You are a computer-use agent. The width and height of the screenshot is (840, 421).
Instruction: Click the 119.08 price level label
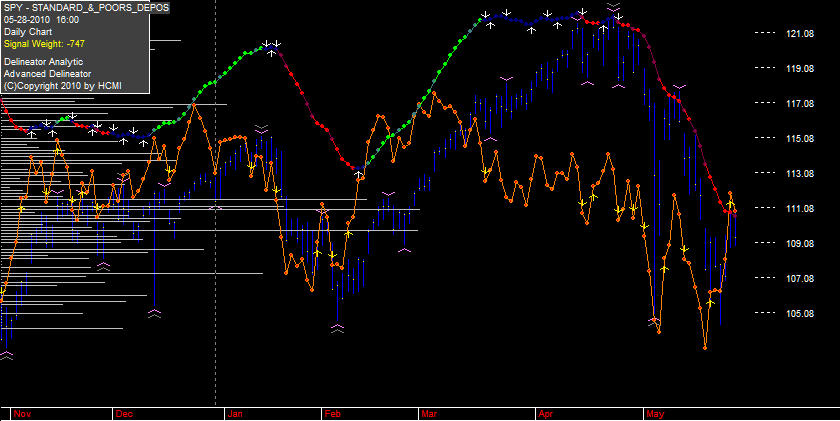tap(800, 69)
